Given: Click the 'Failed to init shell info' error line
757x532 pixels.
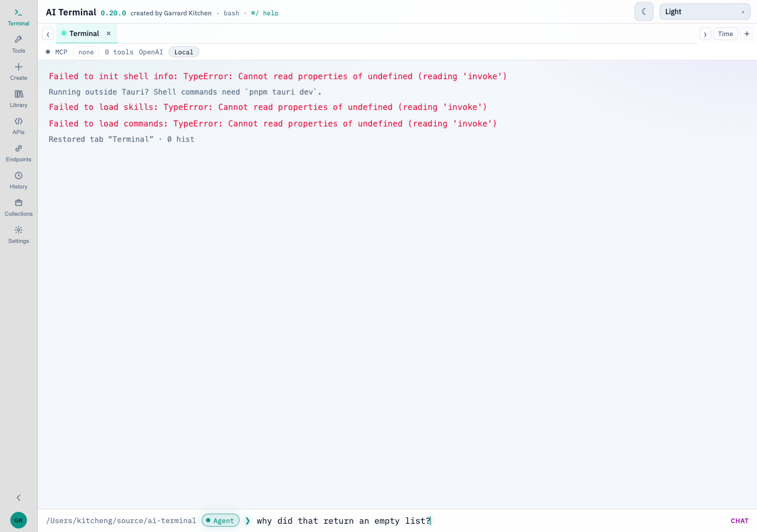Looking at the screenshot, I should pyautogui.click(x=278, y=76).
